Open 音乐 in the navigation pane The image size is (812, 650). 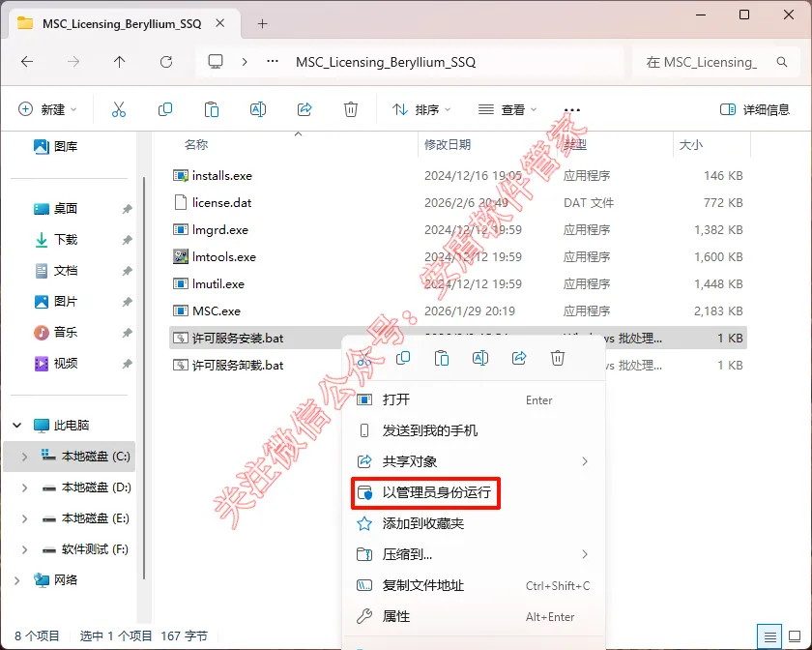point(55,333)
